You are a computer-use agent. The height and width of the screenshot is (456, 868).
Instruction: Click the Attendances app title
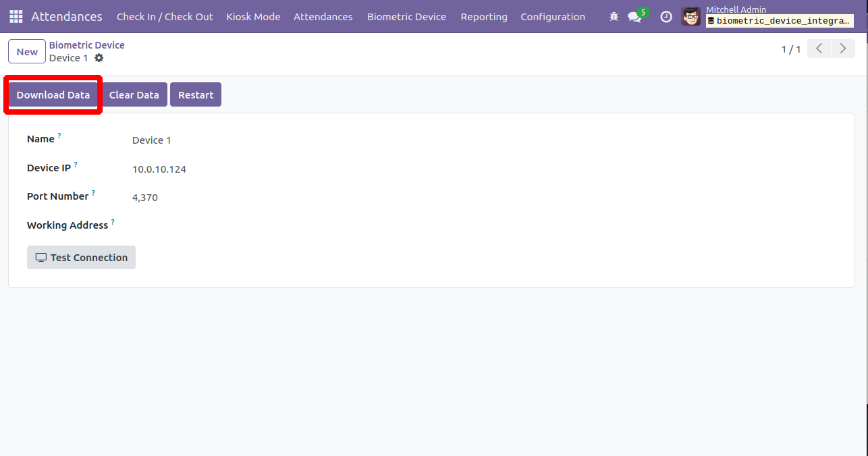pos(67,17)
